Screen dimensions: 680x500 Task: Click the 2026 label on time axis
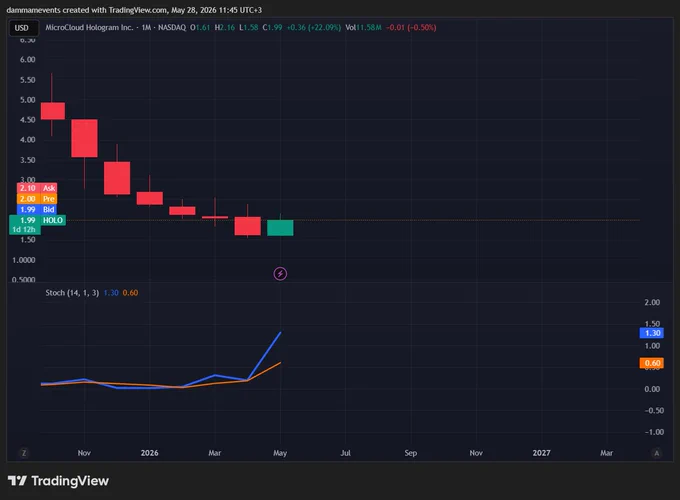click(150, 453)
